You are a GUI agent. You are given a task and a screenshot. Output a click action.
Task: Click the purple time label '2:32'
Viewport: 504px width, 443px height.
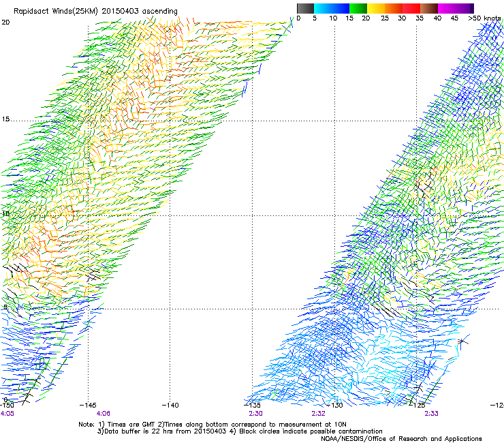(318, 414)
